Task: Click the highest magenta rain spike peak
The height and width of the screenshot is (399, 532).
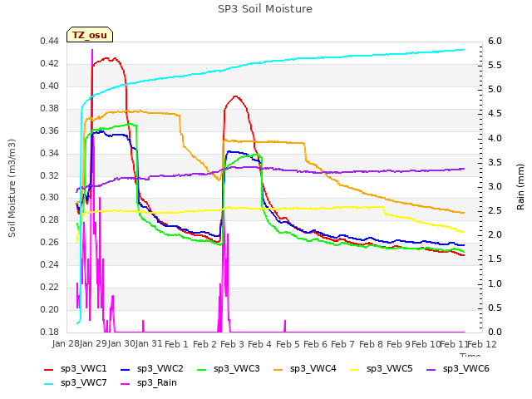Action: click(92, 50)
